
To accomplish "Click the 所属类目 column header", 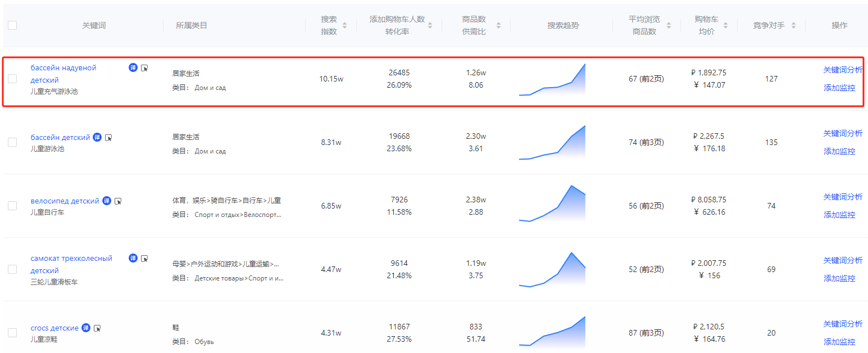I will (192, 25).
